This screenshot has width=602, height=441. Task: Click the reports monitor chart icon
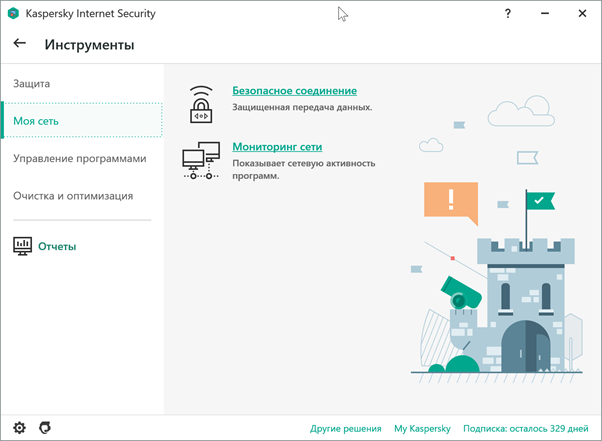tap(23, 246)
